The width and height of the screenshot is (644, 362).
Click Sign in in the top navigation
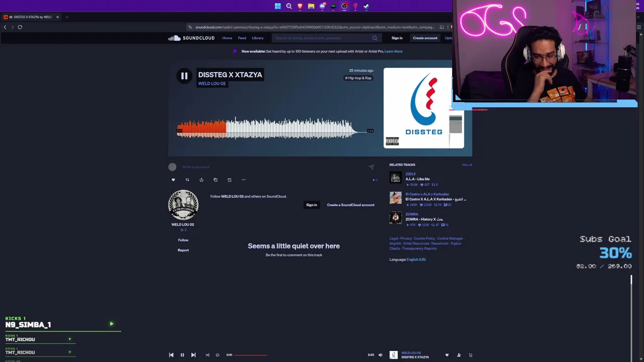397,38
